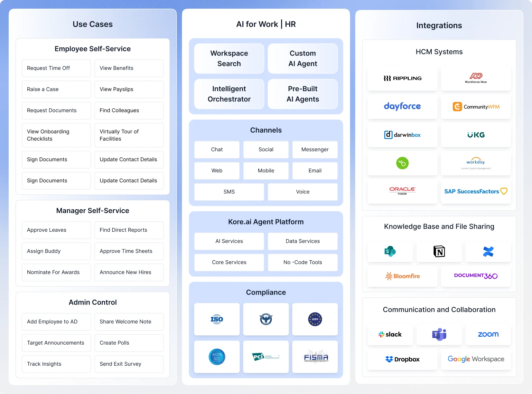Select the Pre-Built AI Agents card
The image size is (532, 394).
[303, 94]
